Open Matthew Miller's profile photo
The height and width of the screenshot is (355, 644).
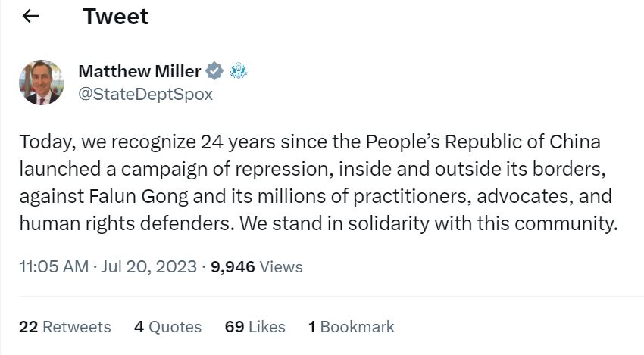[42, 83]
